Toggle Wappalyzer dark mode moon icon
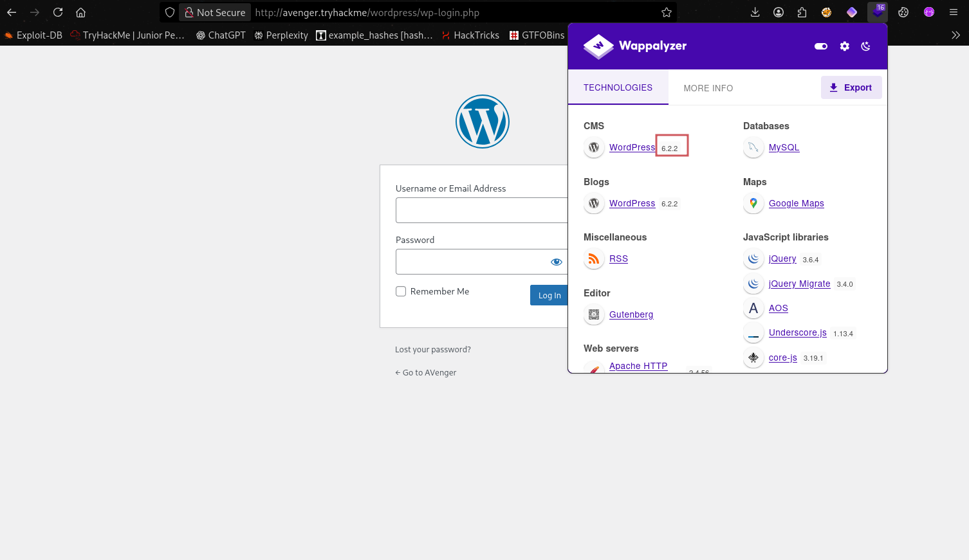The image size is (969, 560). (x=865, y=46)
